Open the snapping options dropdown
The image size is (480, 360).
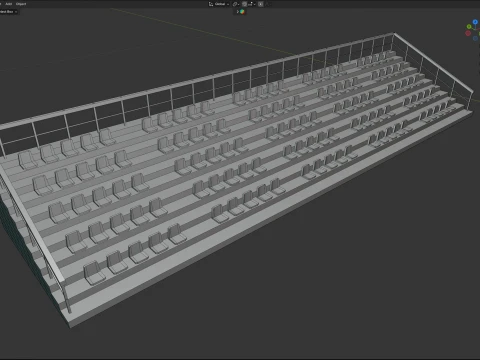251,4
